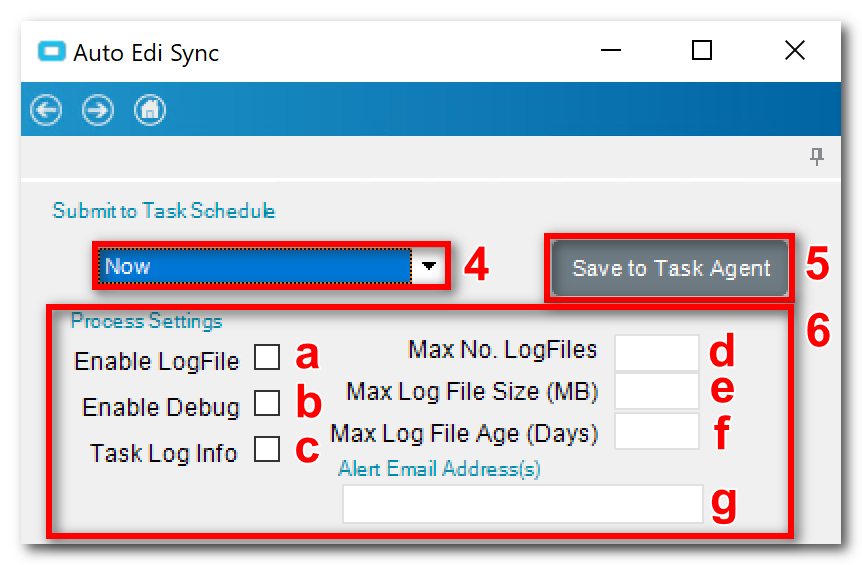This screenshot has height=565, width=862.
Task: Open the home screen icon
Action: click(150, 110)
